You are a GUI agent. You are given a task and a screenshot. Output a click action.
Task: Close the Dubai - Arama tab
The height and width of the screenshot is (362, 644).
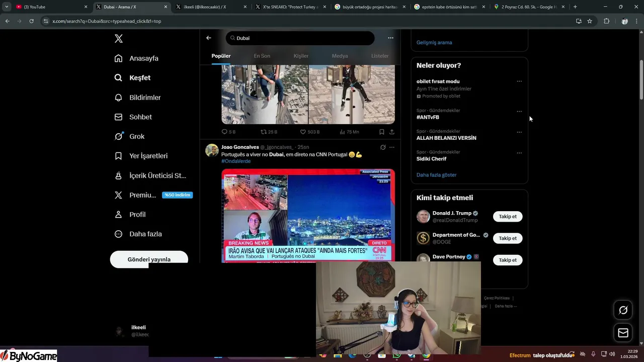(x=166, y=7)
